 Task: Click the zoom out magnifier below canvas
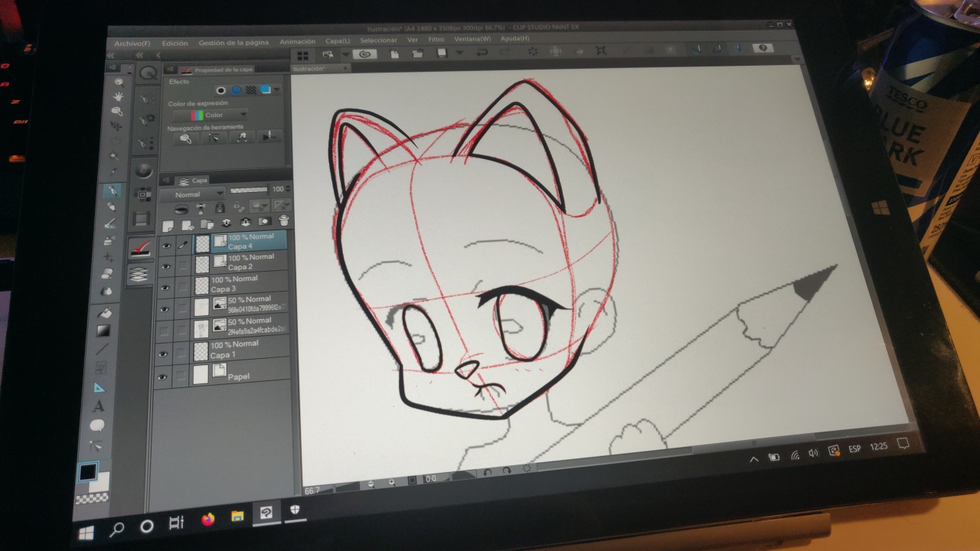pos(371,484)
